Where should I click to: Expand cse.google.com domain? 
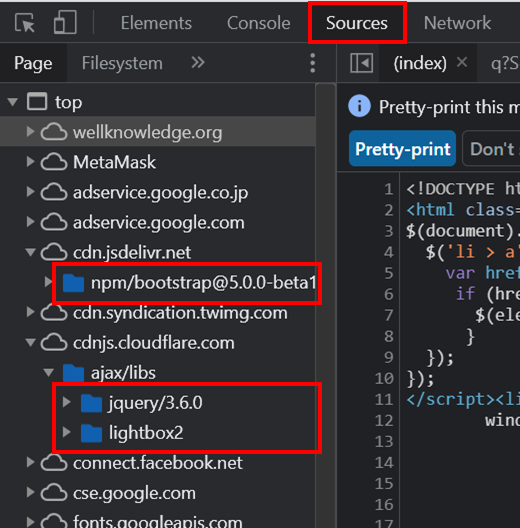pos(30,492)
